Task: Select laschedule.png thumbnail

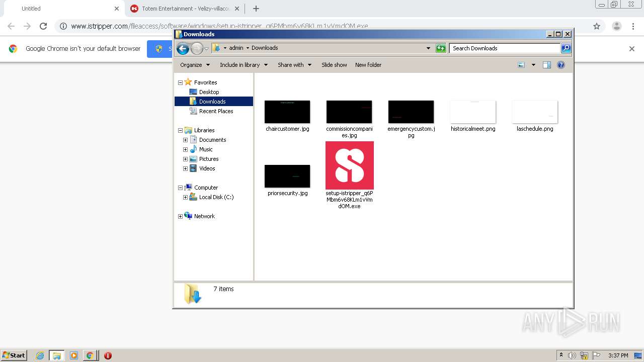Action: coord(535,112)
